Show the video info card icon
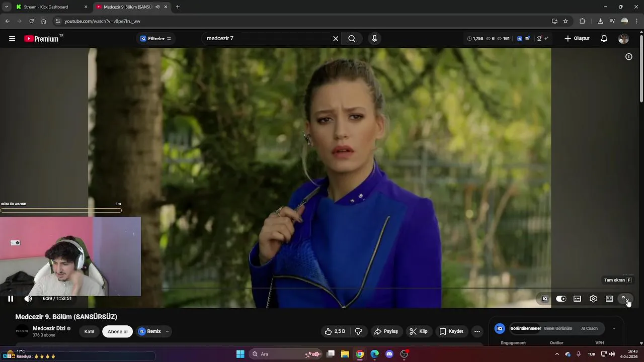Viewport: 644px width, 362px height. tap(629, 57)
